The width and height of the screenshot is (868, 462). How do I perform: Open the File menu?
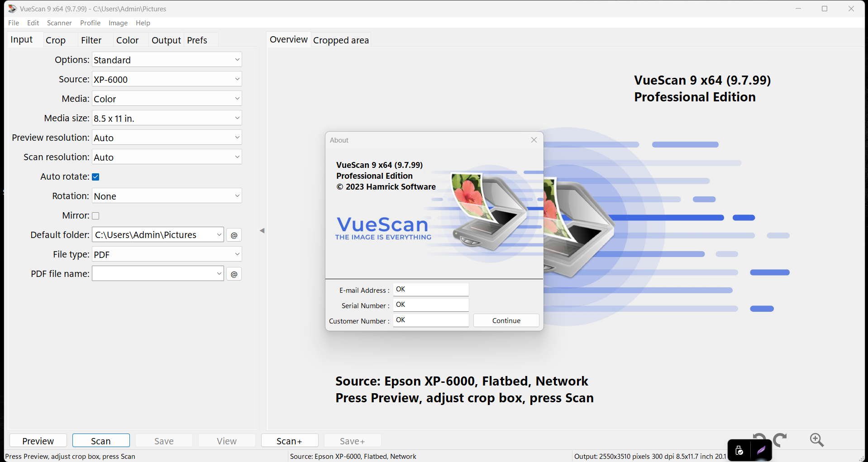[14, 23]
